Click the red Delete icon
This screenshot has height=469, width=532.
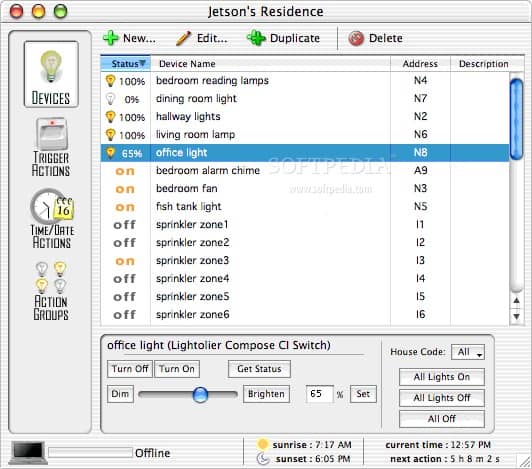tap(356, 38)
